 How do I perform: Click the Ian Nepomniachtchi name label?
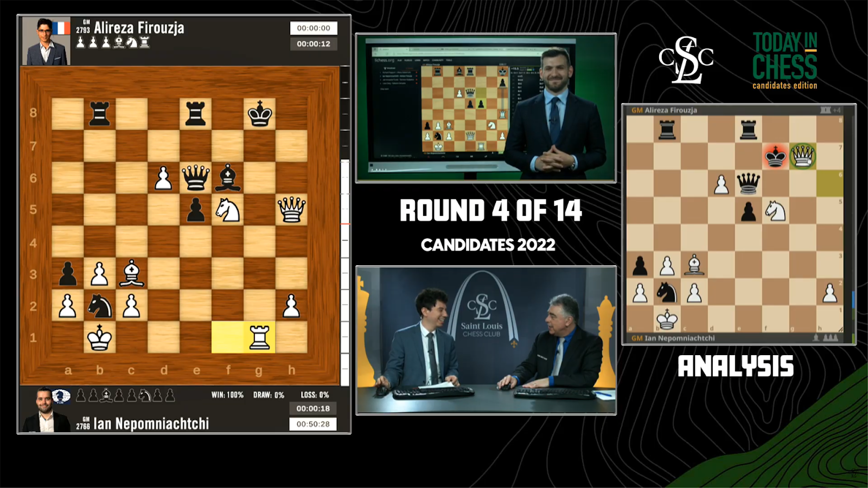151,423
